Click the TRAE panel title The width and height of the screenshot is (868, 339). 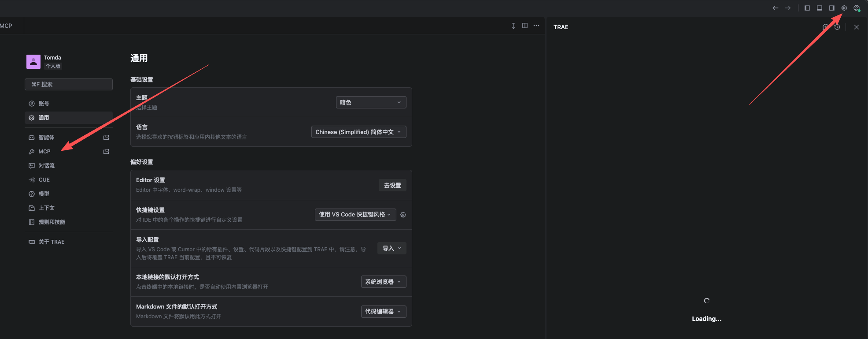point(561,27)
